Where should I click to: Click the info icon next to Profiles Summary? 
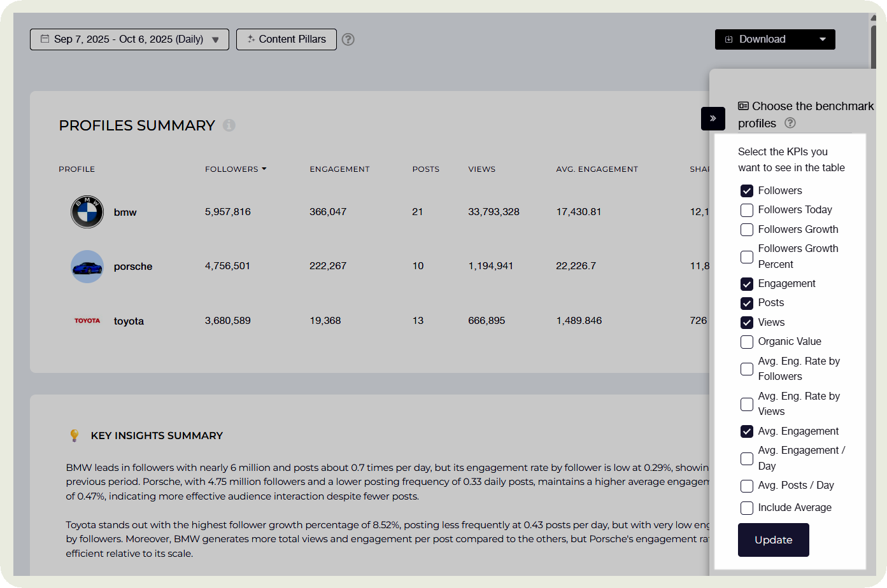229,125
